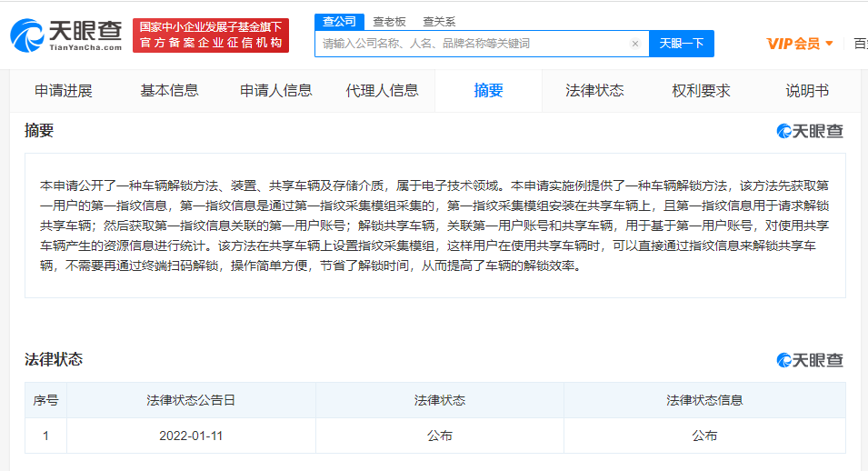Click the red 官方备案企业征信机构 banner
This screenshot has width=868, height=471.
click(211, 35)
